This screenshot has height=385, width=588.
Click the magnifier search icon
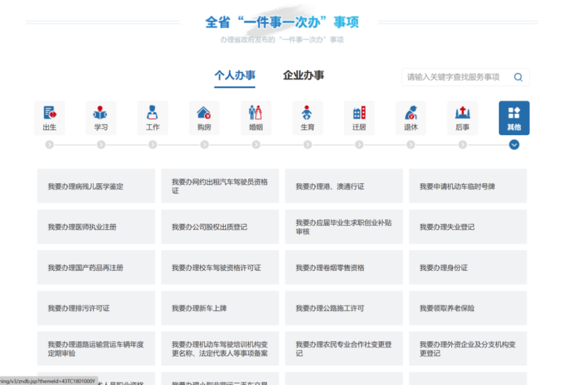click(x=518, y=77)
